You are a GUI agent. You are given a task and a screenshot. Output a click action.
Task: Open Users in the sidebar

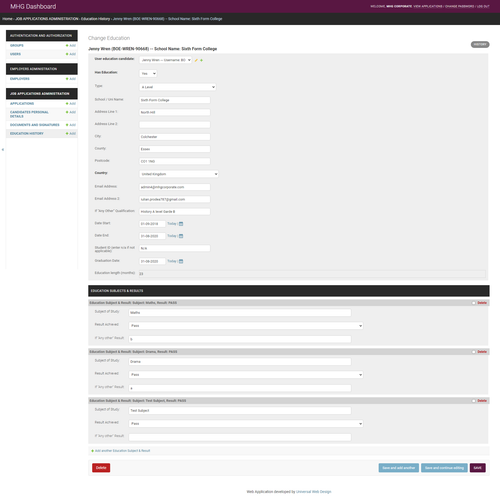click(15, 54)
